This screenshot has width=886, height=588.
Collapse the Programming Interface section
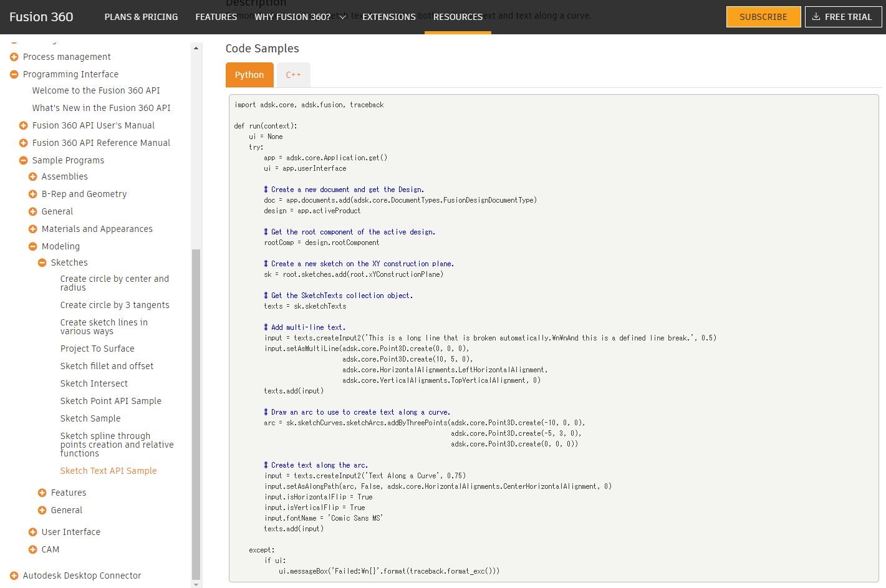(14, 74)
